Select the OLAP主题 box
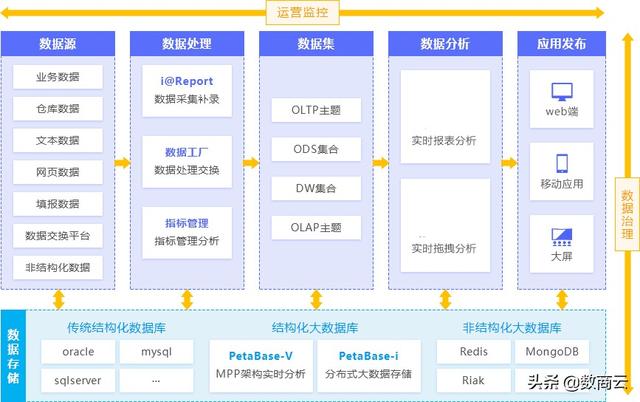The width and height of the screenshot is (640, 402). click(316, 228)
